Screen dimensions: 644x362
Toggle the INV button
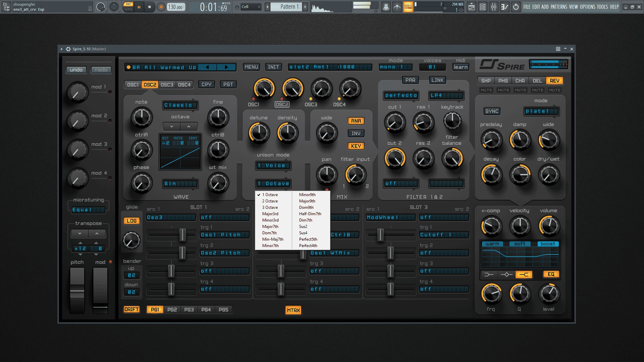point(356,133)
